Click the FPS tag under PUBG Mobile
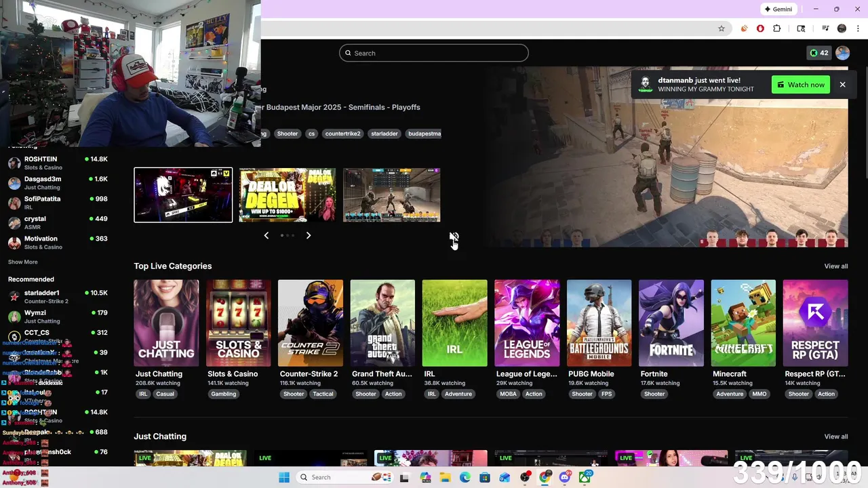This screenshot has width=868, height=488. [x=606, y=394]
